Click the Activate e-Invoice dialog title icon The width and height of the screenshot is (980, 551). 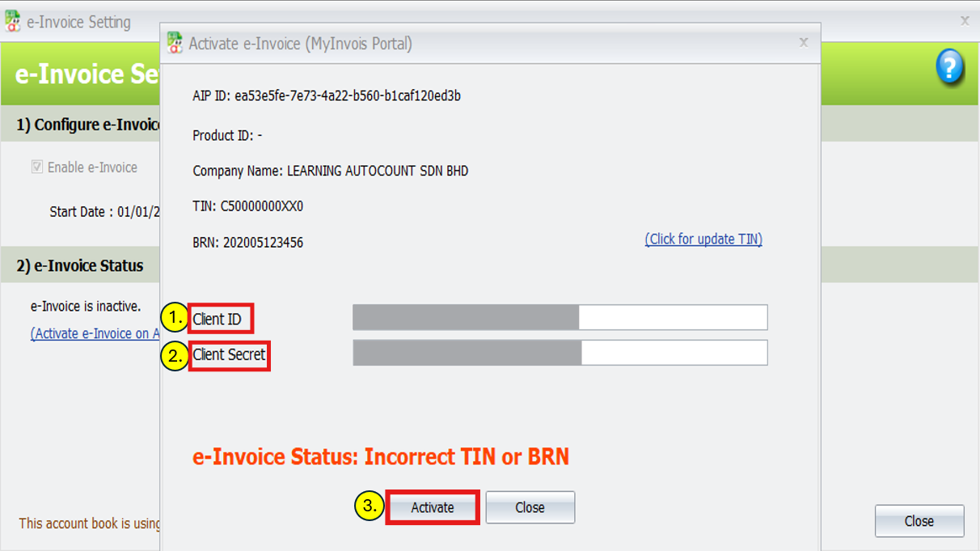(x=175, y=43)
